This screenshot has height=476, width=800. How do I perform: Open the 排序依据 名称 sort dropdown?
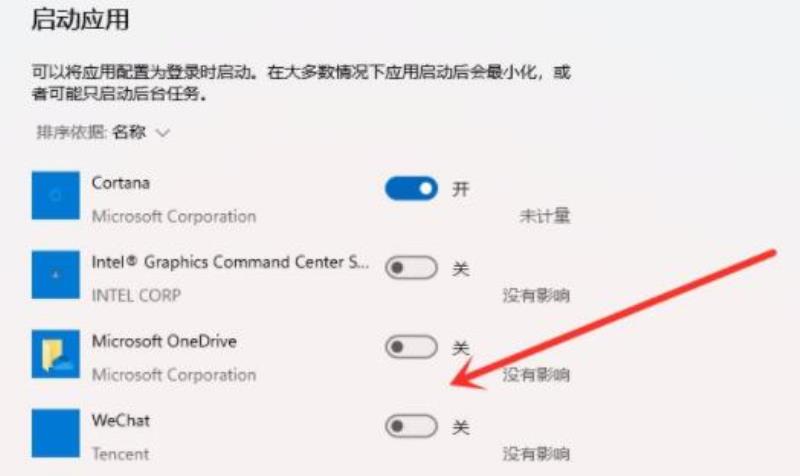(x=103, y=133)
